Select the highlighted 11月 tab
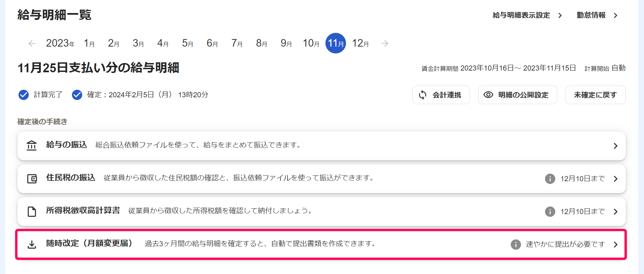 pos(336,43)
